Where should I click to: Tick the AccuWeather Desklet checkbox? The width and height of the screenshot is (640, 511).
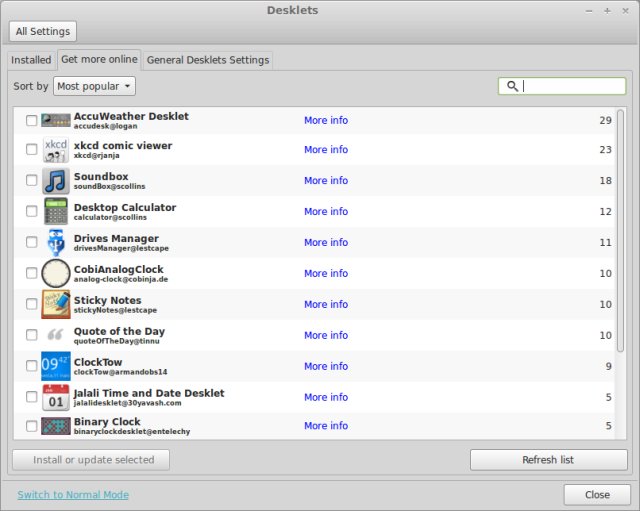tap(32, 121)
